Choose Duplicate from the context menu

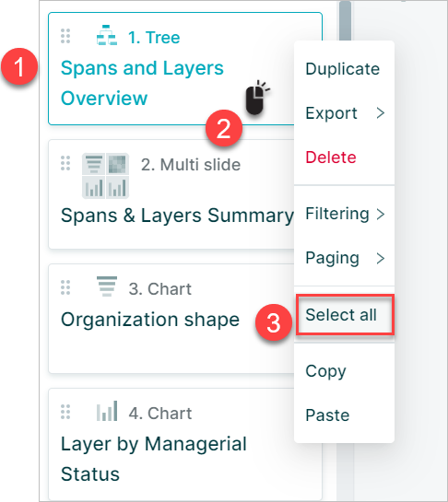pyautogui.click(x=343, y=69)
